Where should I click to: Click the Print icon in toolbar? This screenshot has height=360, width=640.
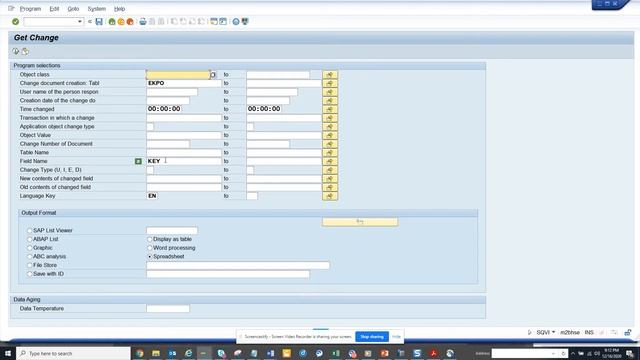[x=142, y=22]
